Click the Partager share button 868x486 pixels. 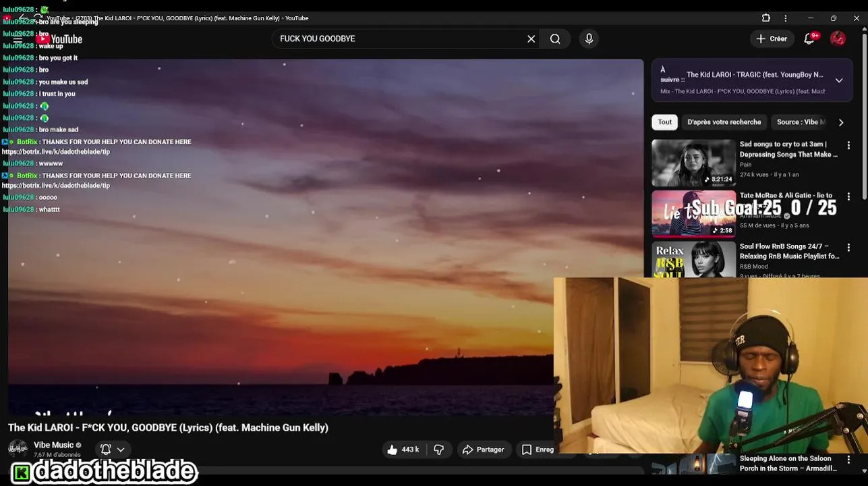[x=483, y=450]
